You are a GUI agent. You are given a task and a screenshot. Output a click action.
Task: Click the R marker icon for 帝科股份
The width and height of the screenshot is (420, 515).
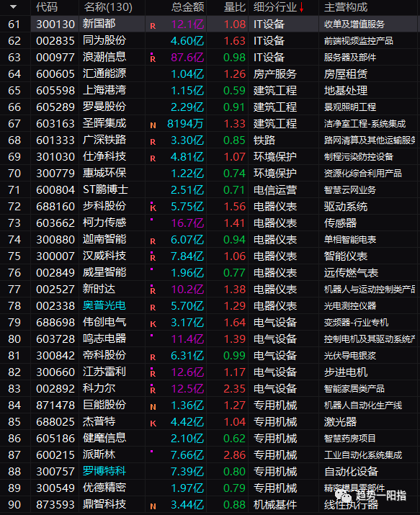(153, 357)
